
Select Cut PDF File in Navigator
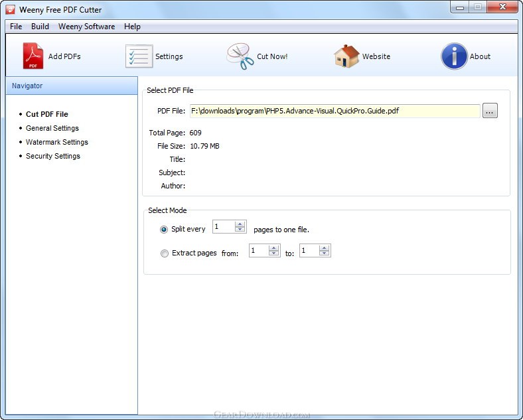(46, 114)
